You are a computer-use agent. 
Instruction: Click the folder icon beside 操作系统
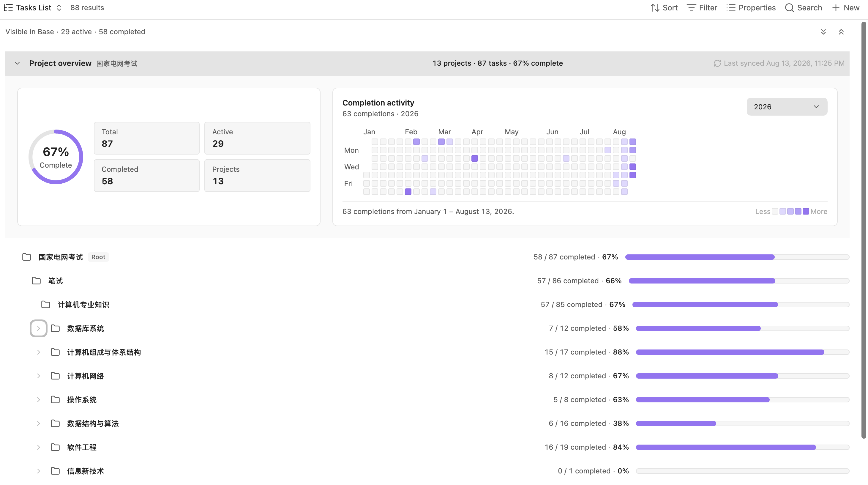(55, 400)
